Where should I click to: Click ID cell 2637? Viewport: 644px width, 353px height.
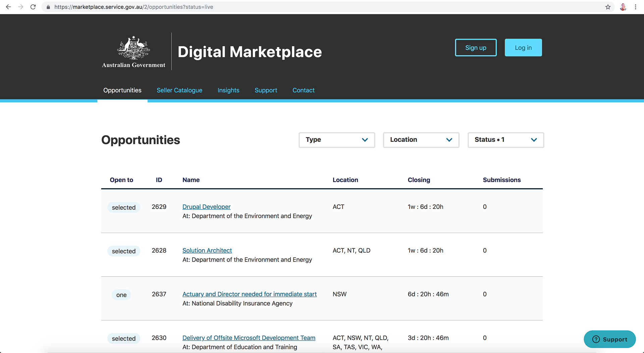pos(159,294)
